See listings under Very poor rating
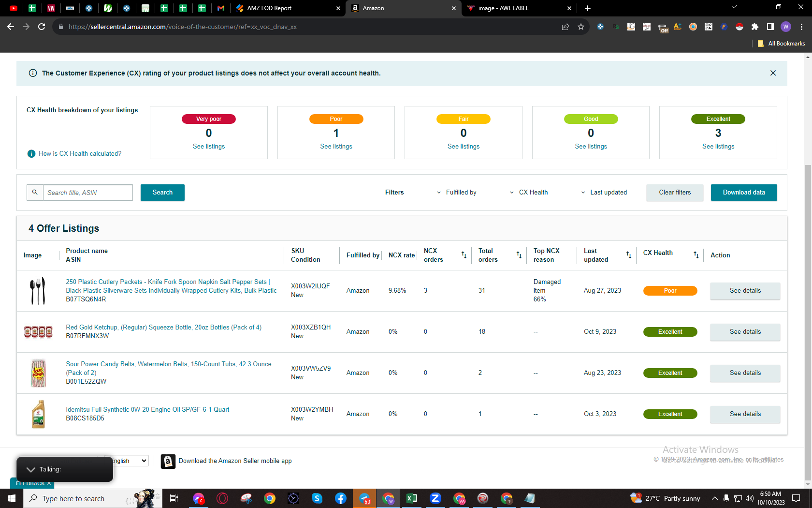 click(209, 147)
